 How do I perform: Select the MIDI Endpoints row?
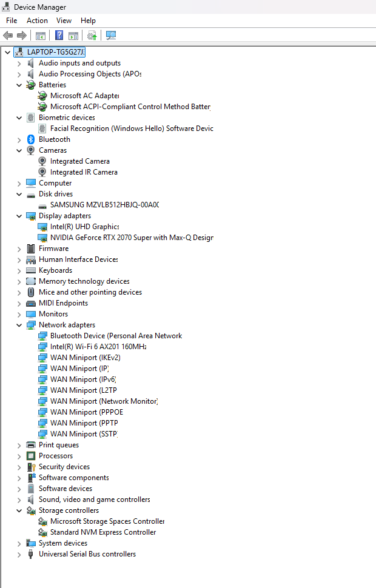(63, 303)
